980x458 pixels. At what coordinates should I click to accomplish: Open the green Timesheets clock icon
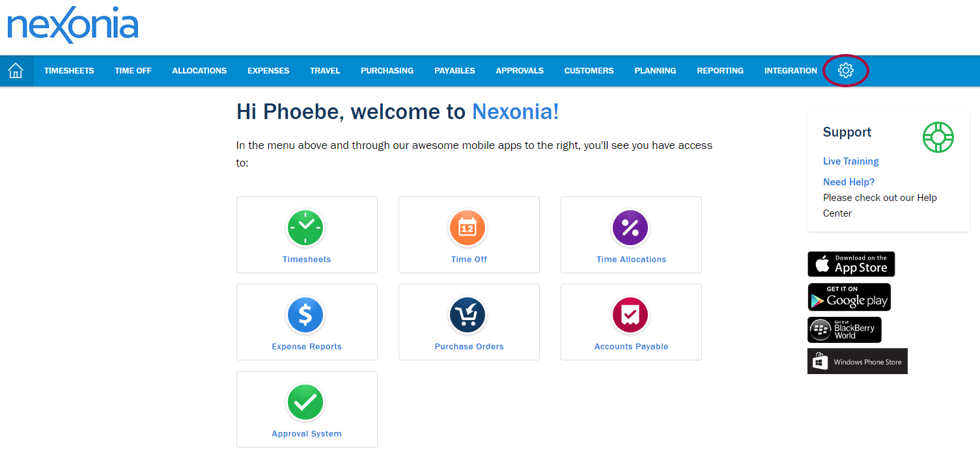[305, 228]
